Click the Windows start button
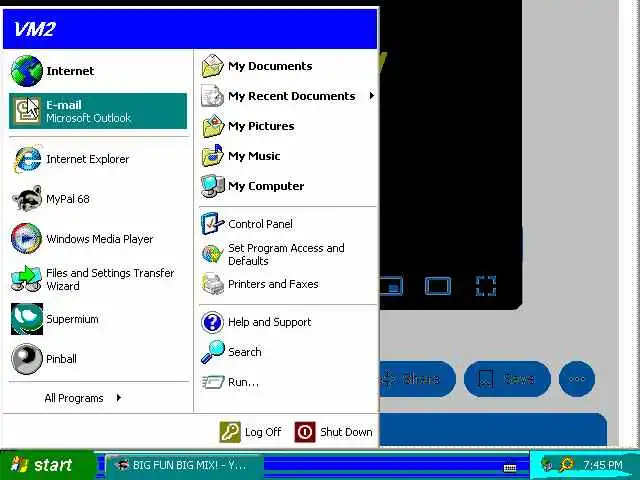 (48, 465)
